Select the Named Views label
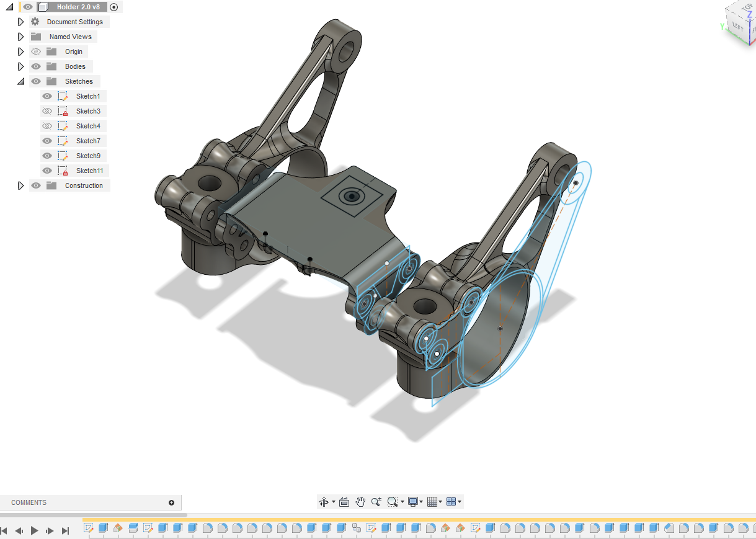 pos(71,37)
